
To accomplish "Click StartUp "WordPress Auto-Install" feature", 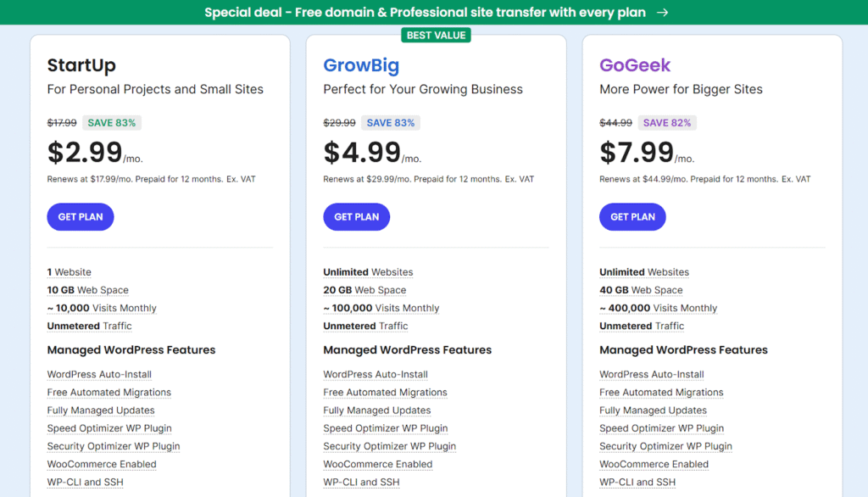I will tap(99, 374).
